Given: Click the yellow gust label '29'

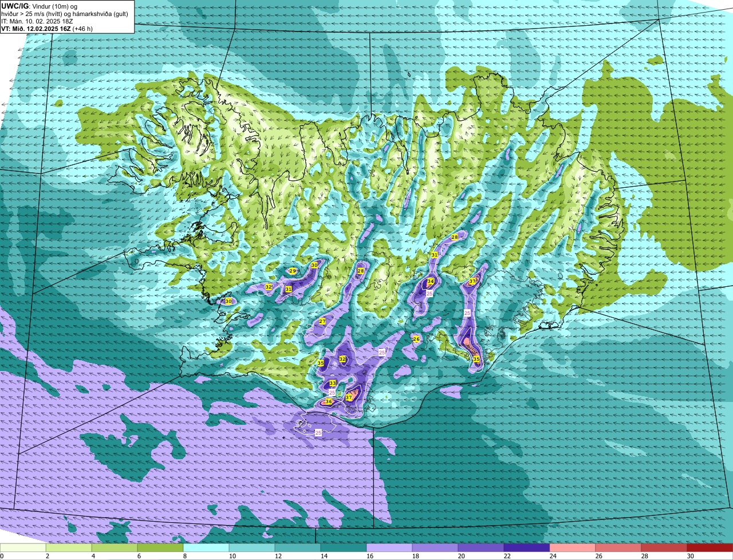Looking at the screenshot, I should click(x=293, y=271).
